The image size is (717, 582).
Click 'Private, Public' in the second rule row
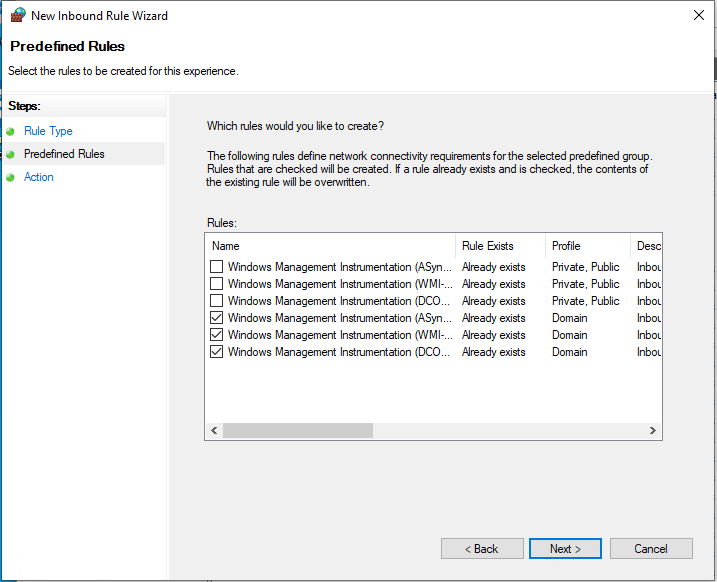585,284
